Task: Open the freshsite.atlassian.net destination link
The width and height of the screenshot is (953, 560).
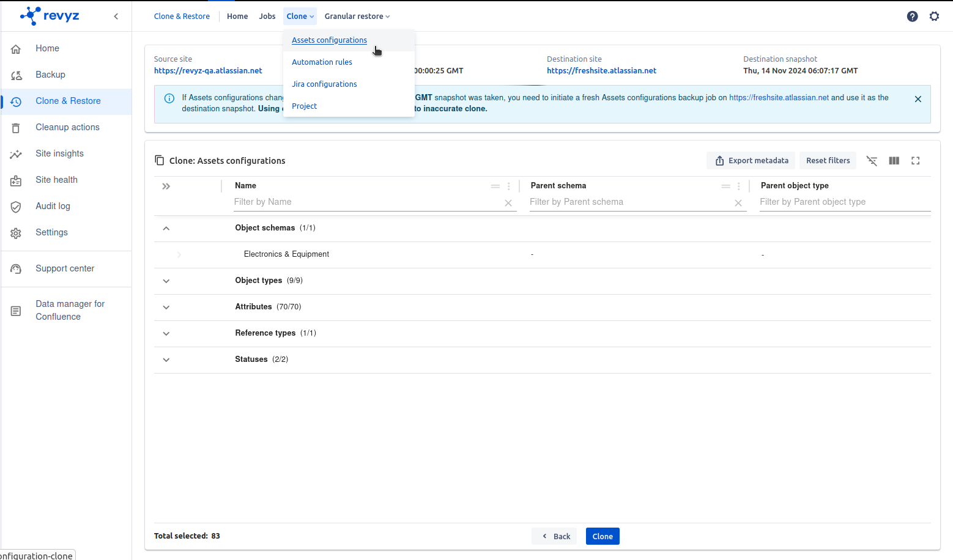Action: coord(601,71)
